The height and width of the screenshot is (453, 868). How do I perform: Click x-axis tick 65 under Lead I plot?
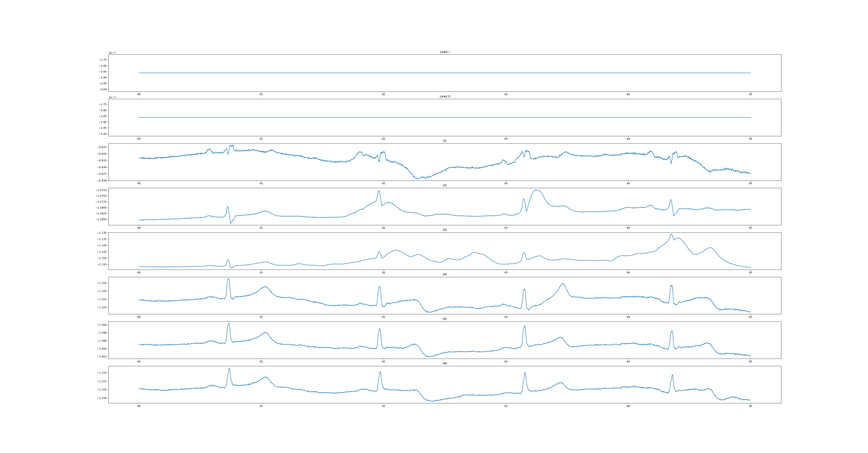pos(750,94)
